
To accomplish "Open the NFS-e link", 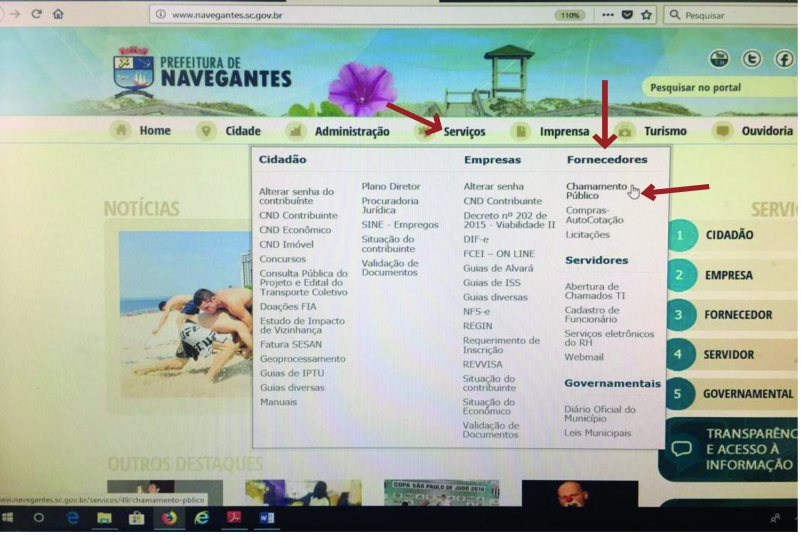I will (x=476, y=312).
